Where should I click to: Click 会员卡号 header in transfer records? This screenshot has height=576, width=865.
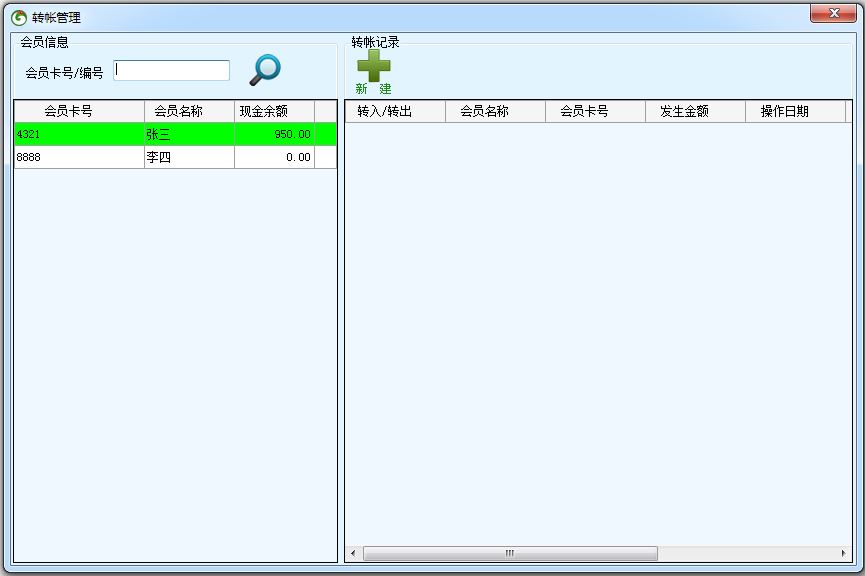(x=595, y=111)
